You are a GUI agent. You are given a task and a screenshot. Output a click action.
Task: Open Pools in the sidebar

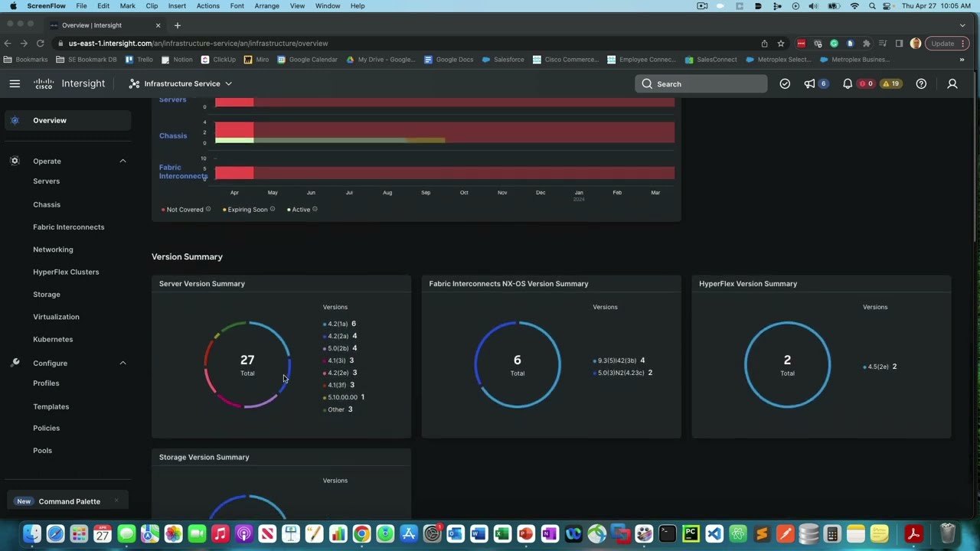pyautogui.click(x=42, y=451)
